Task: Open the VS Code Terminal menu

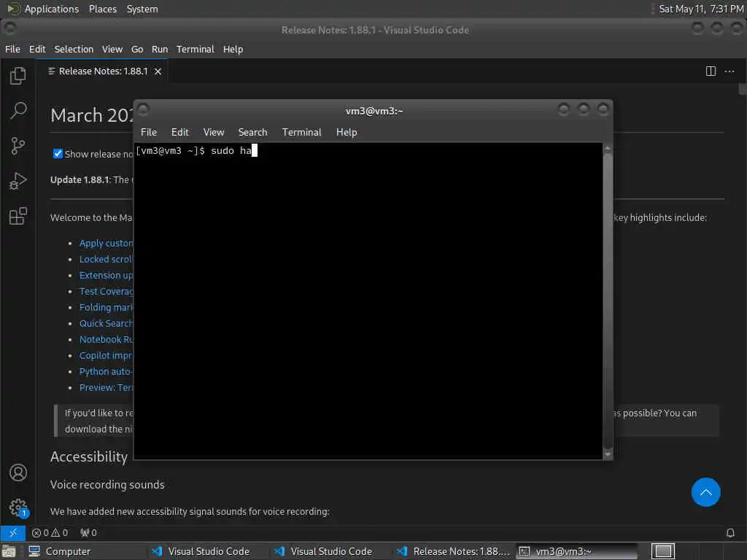Action: point(196,49)
